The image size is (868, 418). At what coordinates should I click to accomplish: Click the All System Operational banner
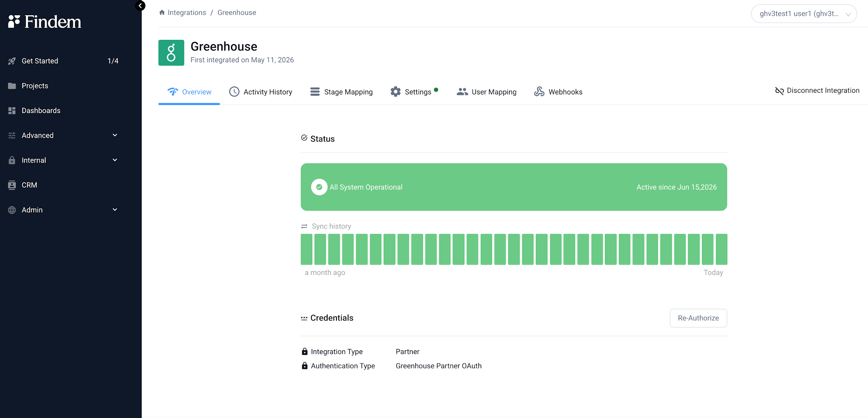[x=514, y=187]
